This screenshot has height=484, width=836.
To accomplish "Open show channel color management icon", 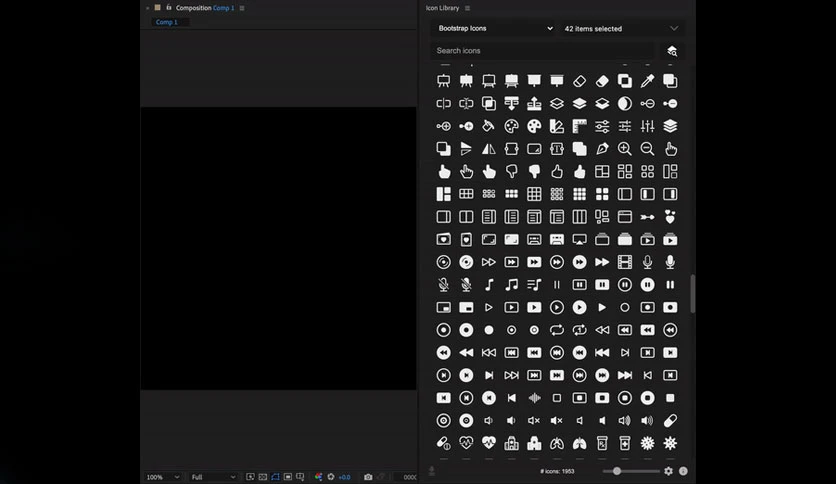I will [x=318, y=477].
